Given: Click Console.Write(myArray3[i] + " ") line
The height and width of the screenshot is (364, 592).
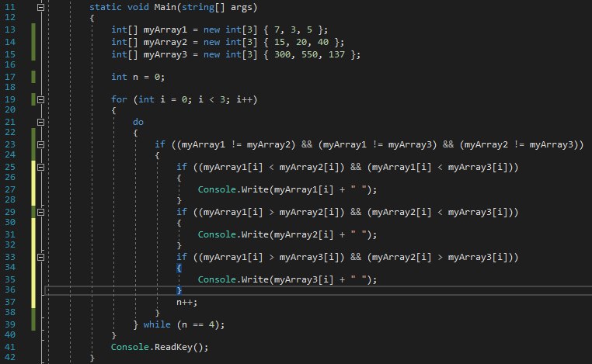Looking at the screenshot, I should click(287, 279).
